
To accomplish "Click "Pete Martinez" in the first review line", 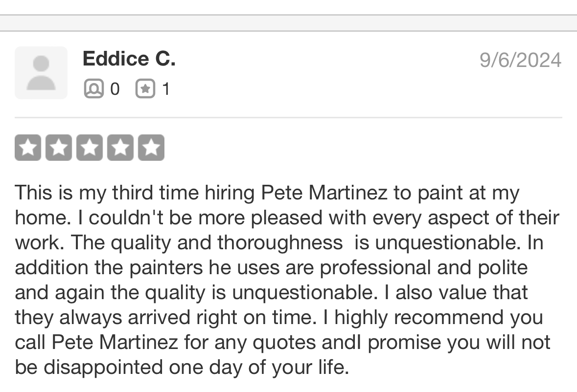I will pyautogui.click(x=324, y=193).
